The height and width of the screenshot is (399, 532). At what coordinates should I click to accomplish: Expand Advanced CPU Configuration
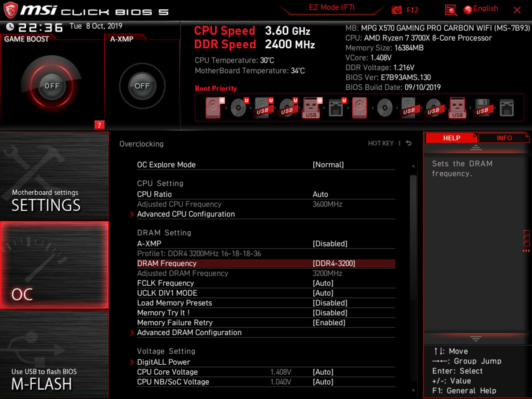(186, 214)
